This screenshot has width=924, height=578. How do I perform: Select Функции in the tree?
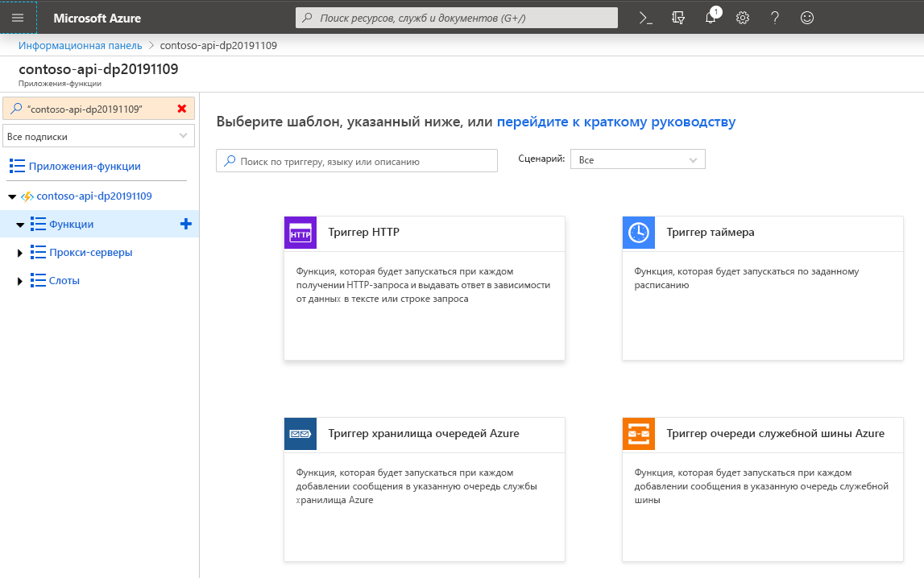coord(72,225)
